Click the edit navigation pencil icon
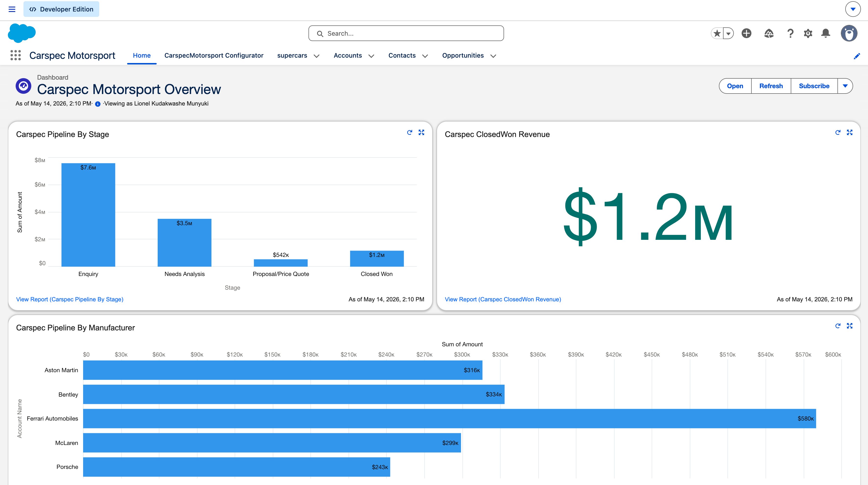Screen dimensions: 868x485 (857, 56)
